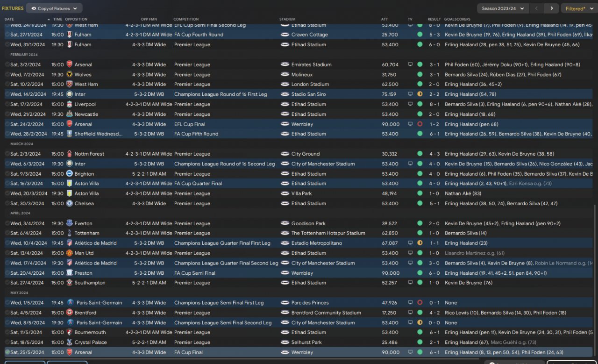Click the Brighton club badge
This screenshot has width=598, height=364.
pos(69,173)
